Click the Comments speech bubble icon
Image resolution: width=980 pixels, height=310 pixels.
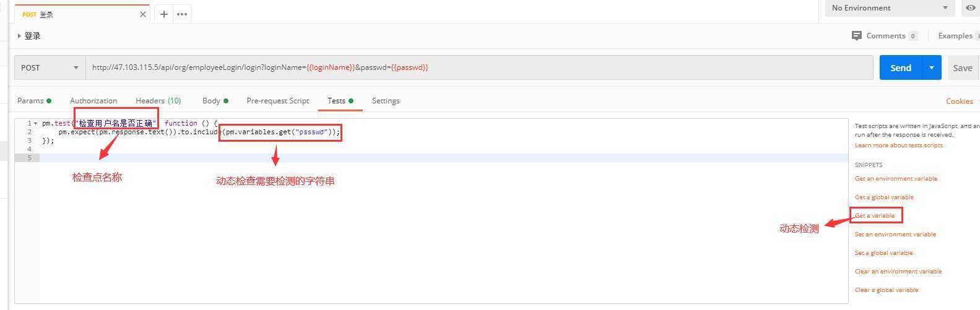click(857, 36)
